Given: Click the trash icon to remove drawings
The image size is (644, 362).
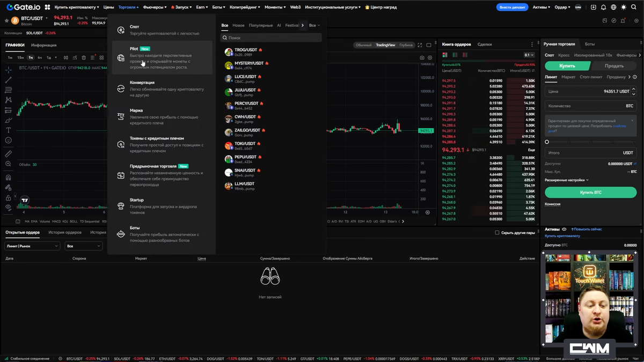Looking at the screenshot, I should pos(84,57).
